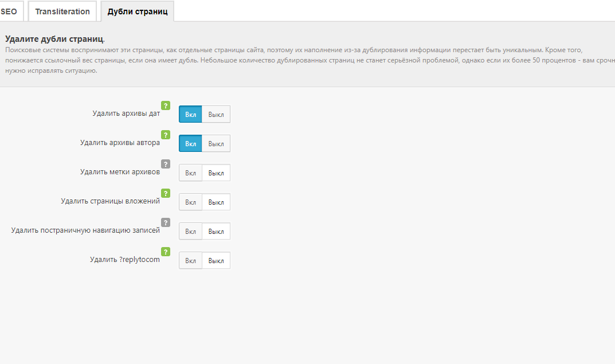This screenshot has width=615, height=364.
Task: Turn off Удалить архивы дат with Выкл
Action: coord(216,114)
